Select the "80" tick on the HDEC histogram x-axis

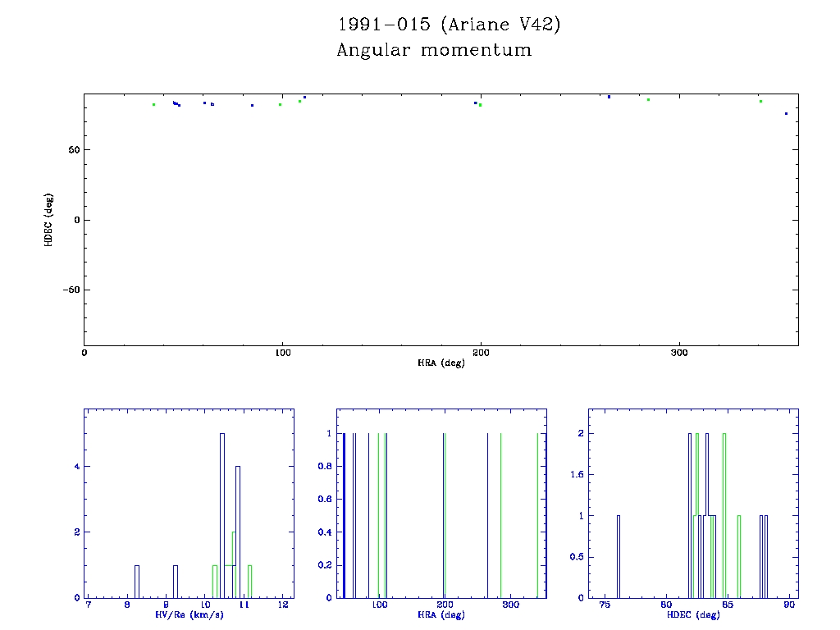[x=666, y=605]
